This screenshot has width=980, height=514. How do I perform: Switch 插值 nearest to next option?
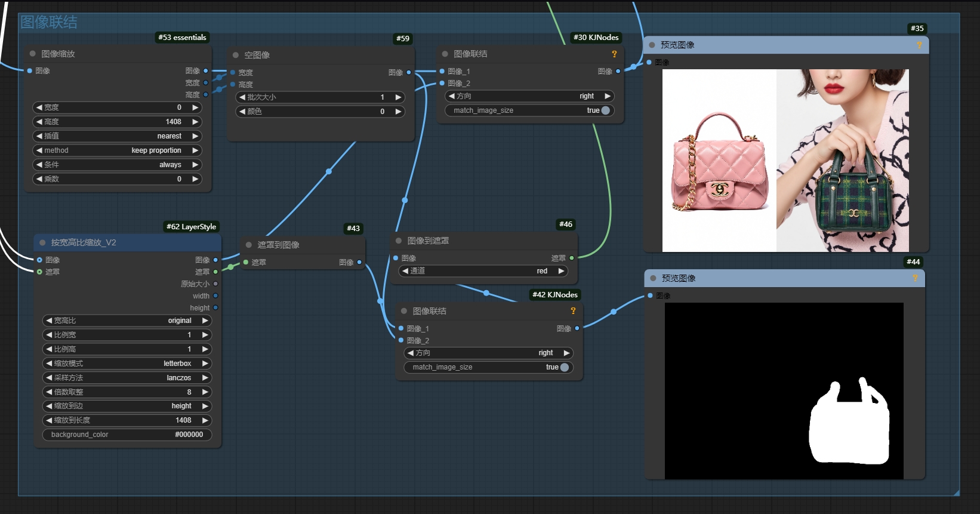pyautogui.click(x=195, y=136)
